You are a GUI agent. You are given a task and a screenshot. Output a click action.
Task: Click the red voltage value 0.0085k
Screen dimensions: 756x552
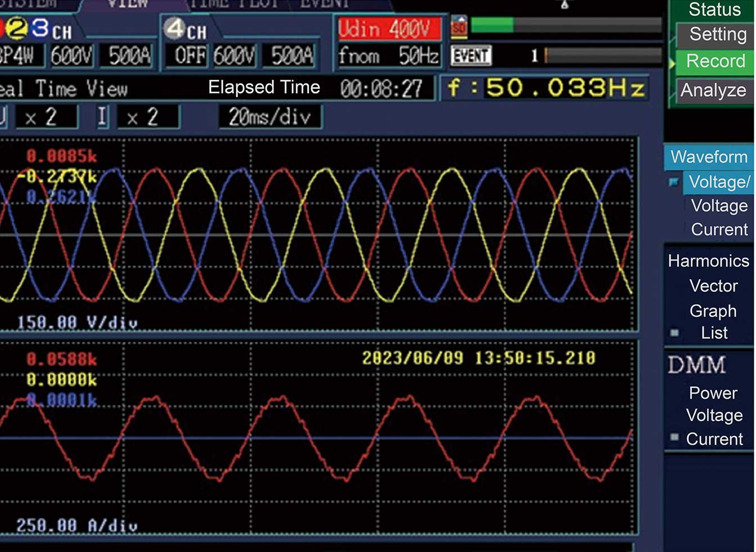61,156
